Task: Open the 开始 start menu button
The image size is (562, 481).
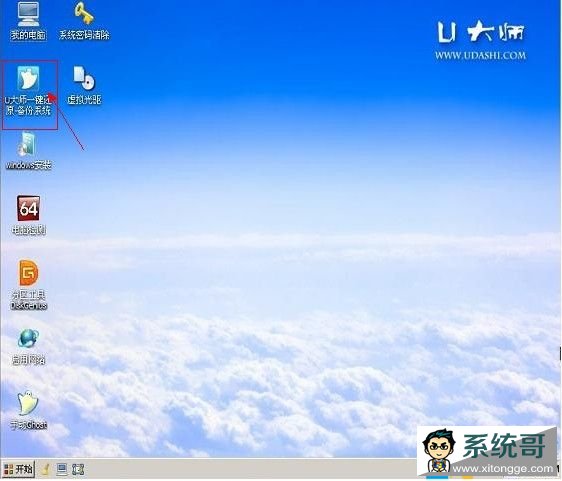Action: (x=18, y=469)
